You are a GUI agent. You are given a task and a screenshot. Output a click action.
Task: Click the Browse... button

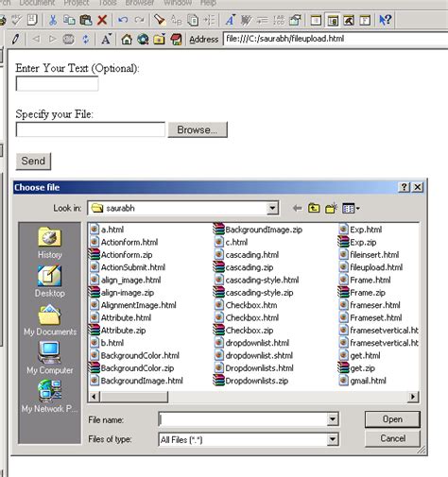(198, 129)
